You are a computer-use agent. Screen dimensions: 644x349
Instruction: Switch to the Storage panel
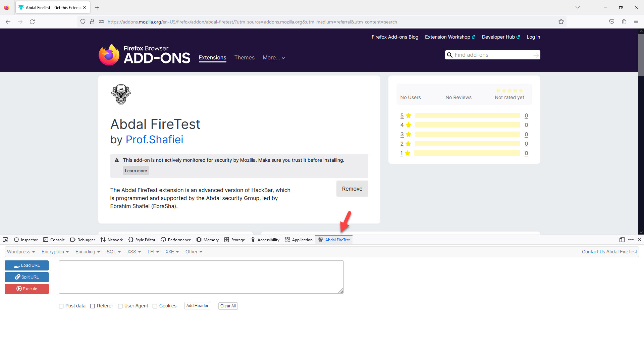click(234, 240)
